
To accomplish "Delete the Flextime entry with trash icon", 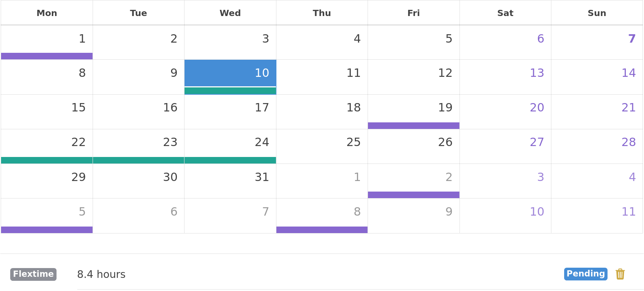I will [620, 274].
